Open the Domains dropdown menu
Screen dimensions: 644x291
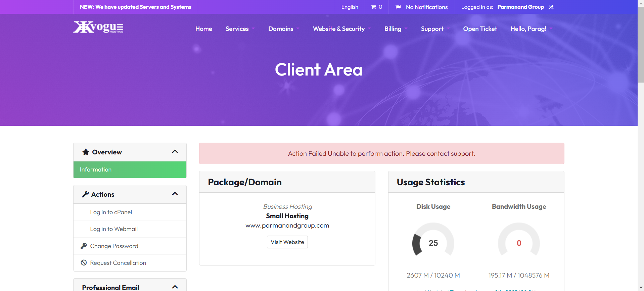pyautogui.click(x=284, y=29)
